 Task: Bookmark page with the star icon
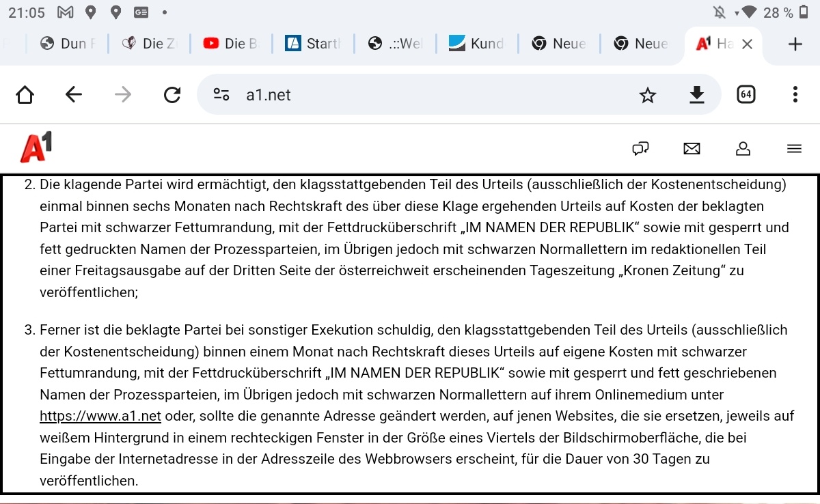point(648,95)
